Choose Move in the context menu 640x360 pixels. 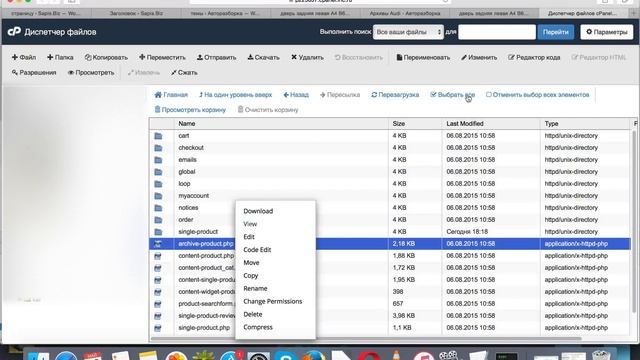pos(251,262)
